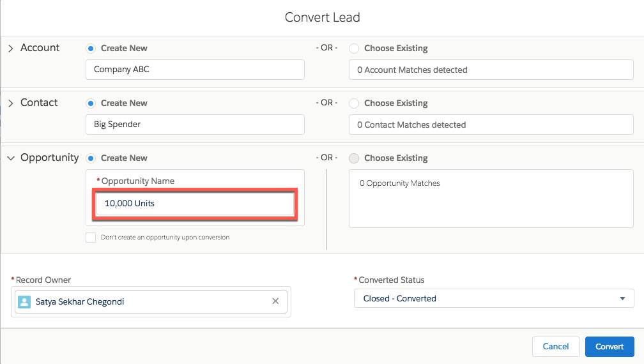Click the Convert Lead dialog title
The height and width of the screenshot is (364, 644).
[323, 17]
